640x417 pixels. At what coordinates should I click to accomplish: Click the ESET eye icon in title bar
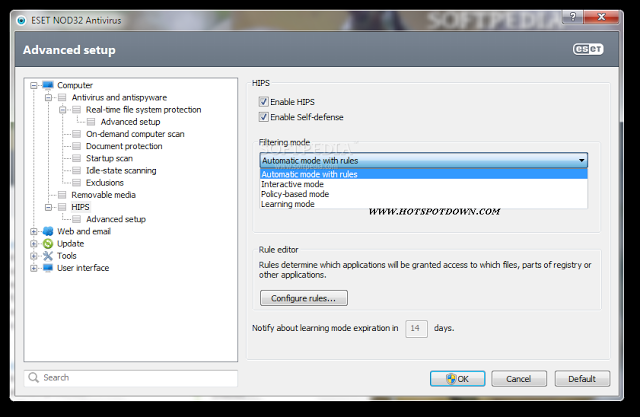[21, 20]
